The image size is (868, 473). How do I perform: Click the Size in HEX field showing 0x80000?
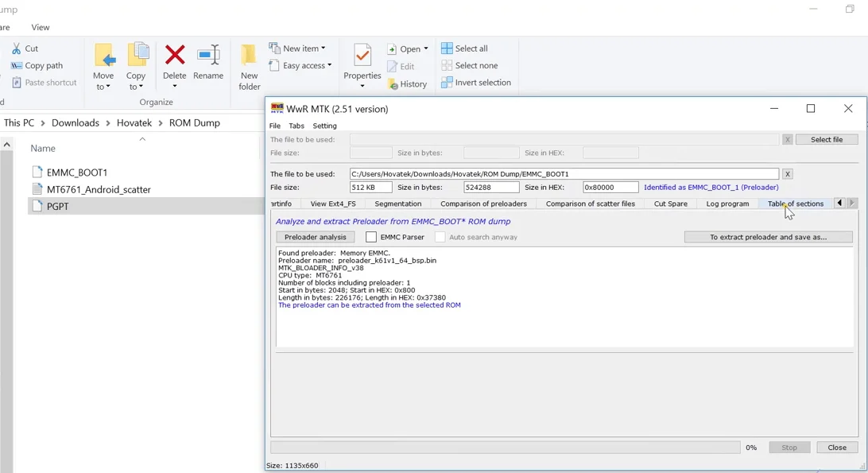(610, 187)
